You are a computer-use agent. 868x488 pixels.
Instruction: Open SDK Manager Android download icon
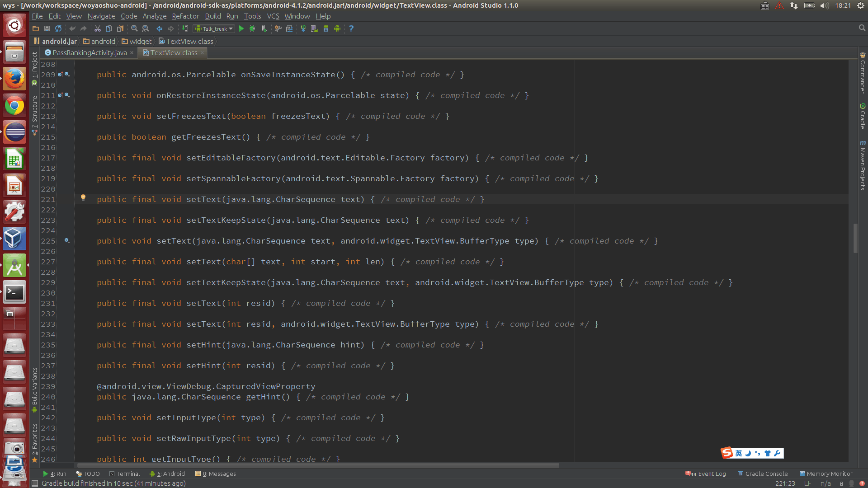(326, 28)
